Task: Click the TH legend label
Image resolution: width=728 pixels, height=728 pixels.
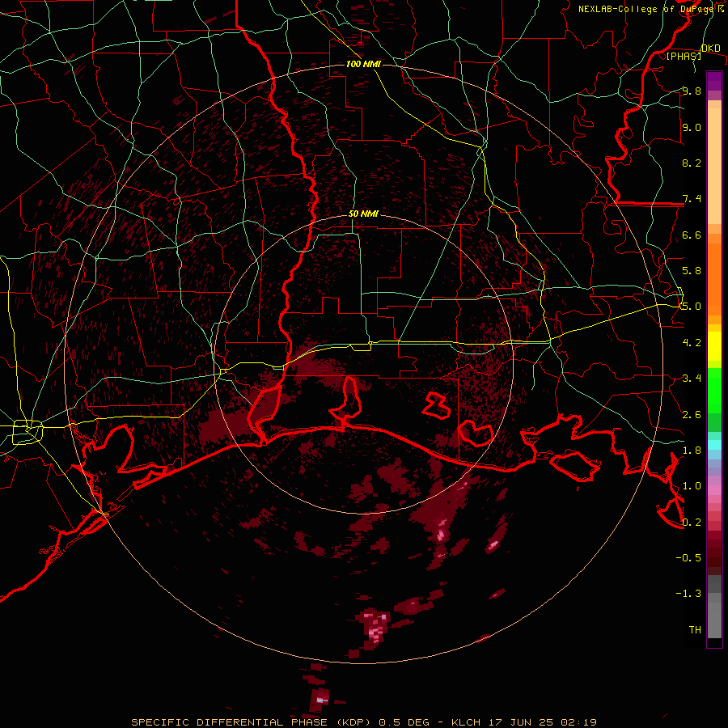Action: point(695,629)
